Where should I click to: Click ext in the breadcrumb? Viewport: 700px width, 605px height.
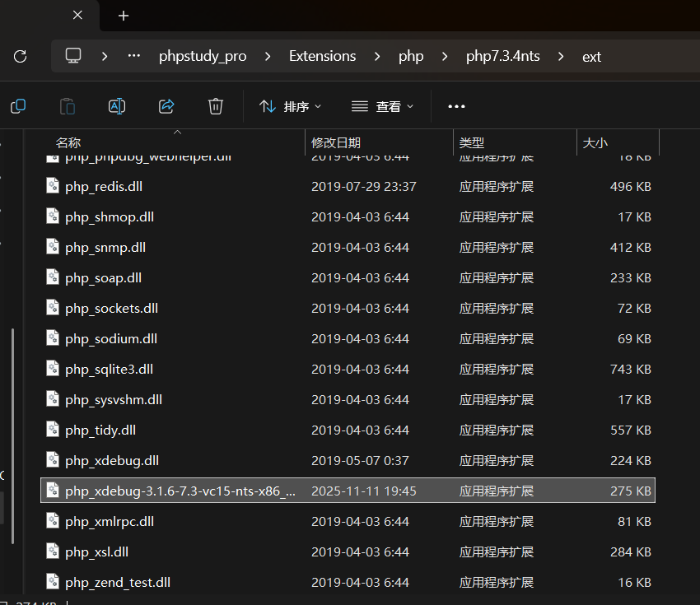click(591, 57)
